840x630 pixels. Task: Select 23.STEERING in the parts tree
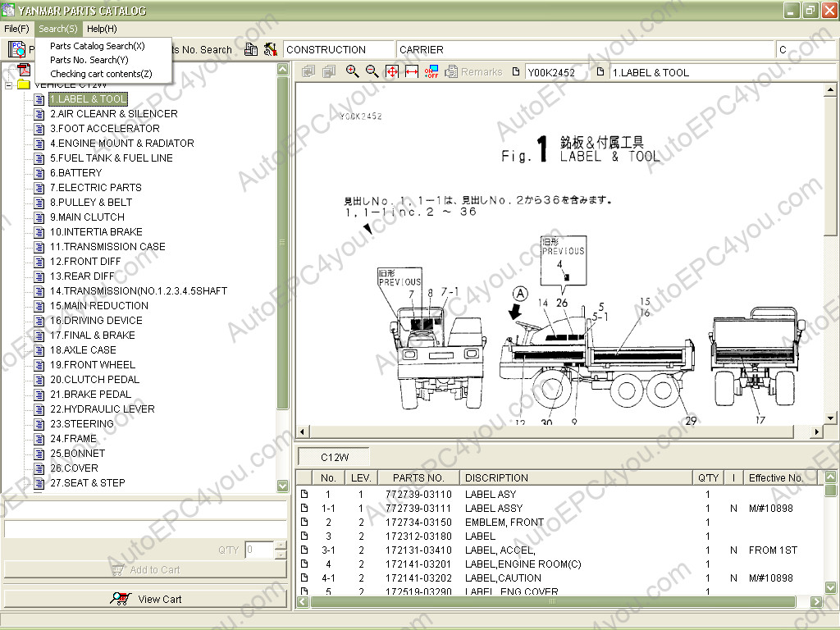(81, 424)
